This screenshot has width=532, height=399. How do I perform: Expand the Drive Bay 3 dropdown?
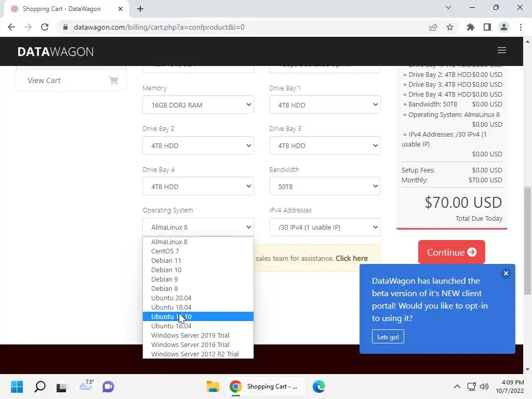click(x=325, y=145)
